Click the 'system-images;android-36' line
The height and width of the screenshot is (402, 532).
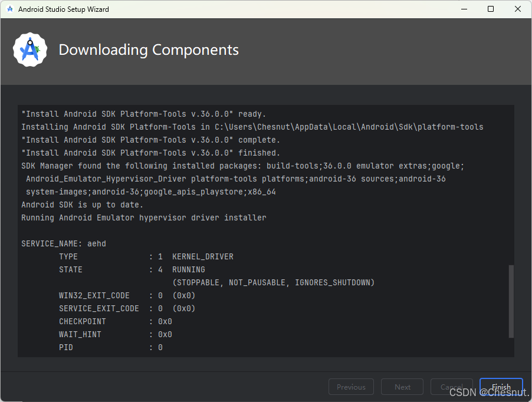coord(150,192)
